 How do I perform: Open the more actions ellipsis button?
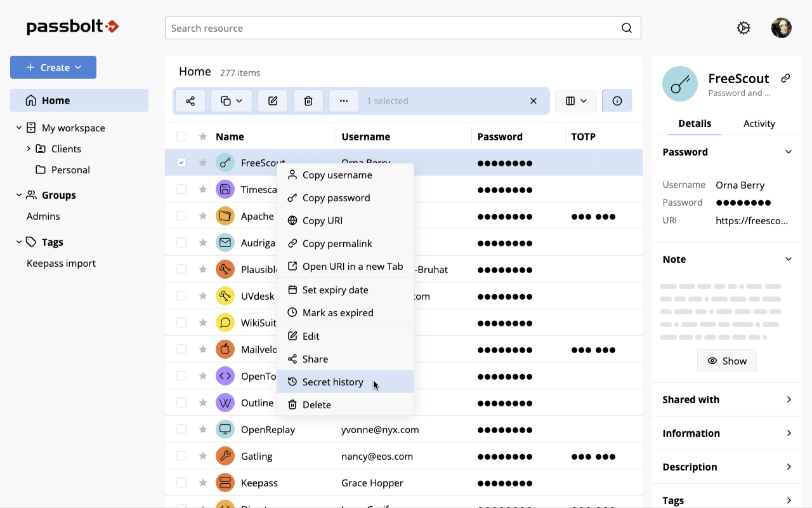[x=344, y=101]
